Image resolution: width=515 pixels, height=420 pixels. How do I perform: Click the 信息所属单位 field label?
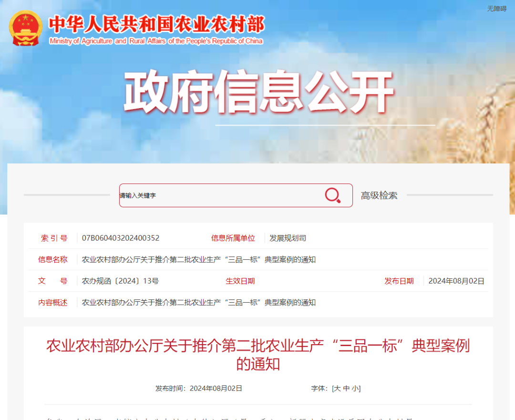coord(233,238)
